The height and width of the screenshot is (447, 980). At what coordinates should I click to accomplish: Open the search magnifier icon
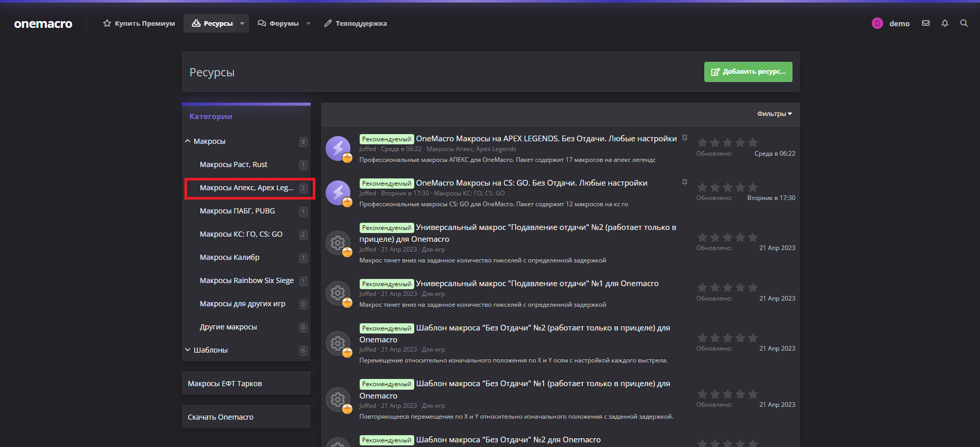coord(964,23)
